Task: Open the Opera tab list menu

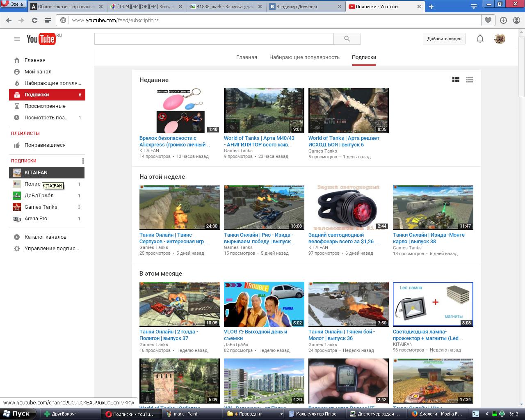Action: 474,7
